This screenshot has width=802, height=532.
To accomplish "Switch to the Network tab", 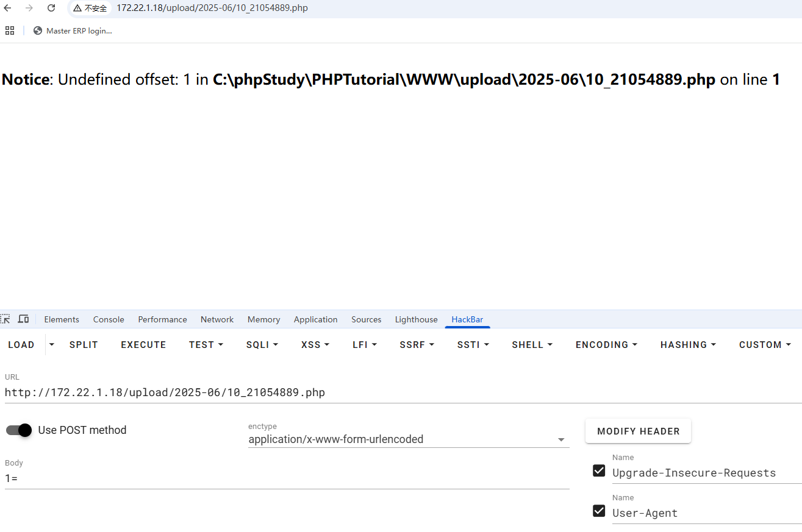I will click(x=217, y=319).
